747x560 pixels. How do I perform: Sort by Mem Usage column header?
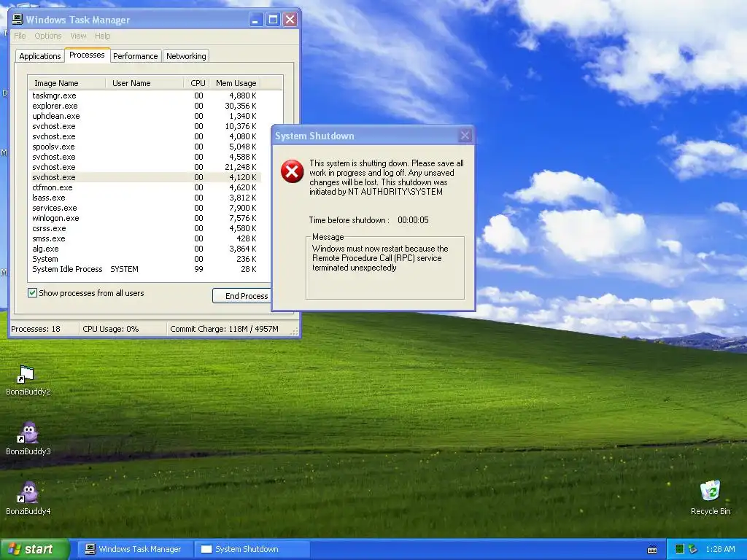pyautogui.click(x=236, y=83)
